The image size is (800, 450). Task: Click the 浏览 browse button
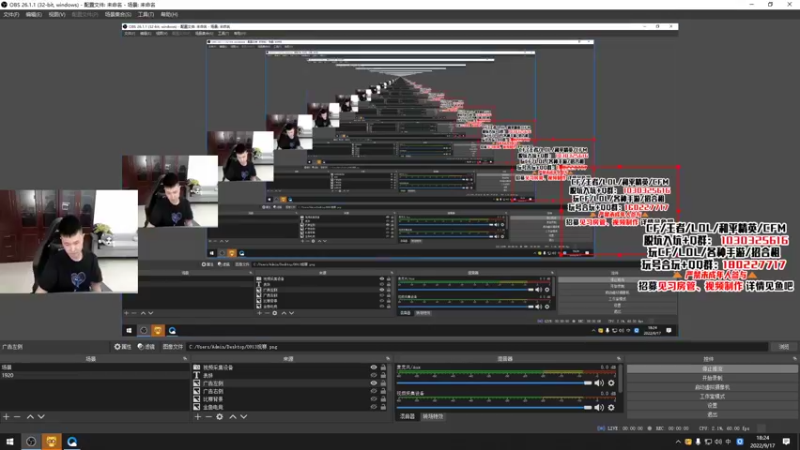(784, 347)
